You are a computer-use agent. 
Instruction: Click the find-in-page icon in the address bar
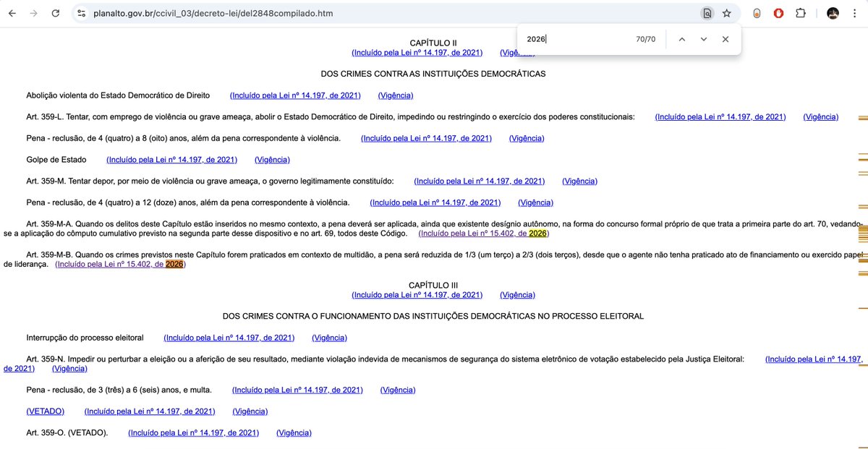[x=707, y=13]
